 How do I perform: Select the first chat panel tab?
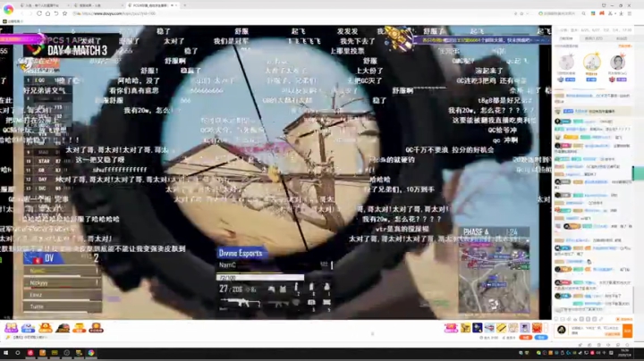pyautogui.click(x=566, y=38)
